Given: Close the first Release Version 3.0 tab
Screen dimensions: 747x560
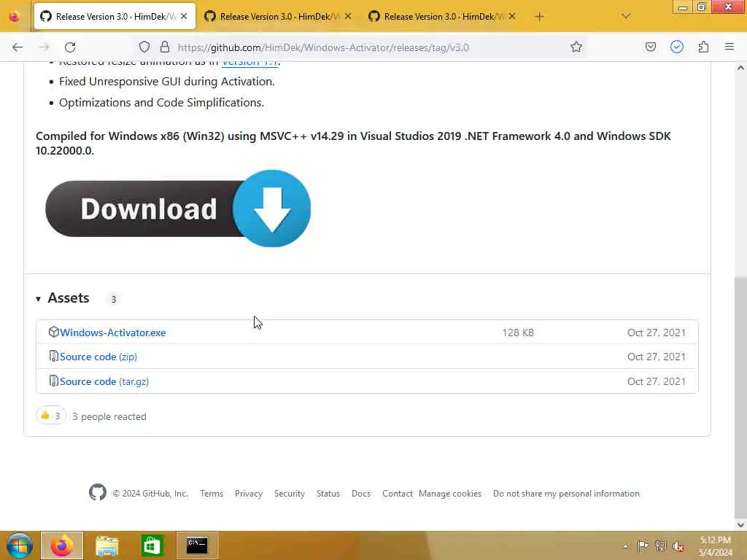Looking at the screenshot, I should (184, 16).
